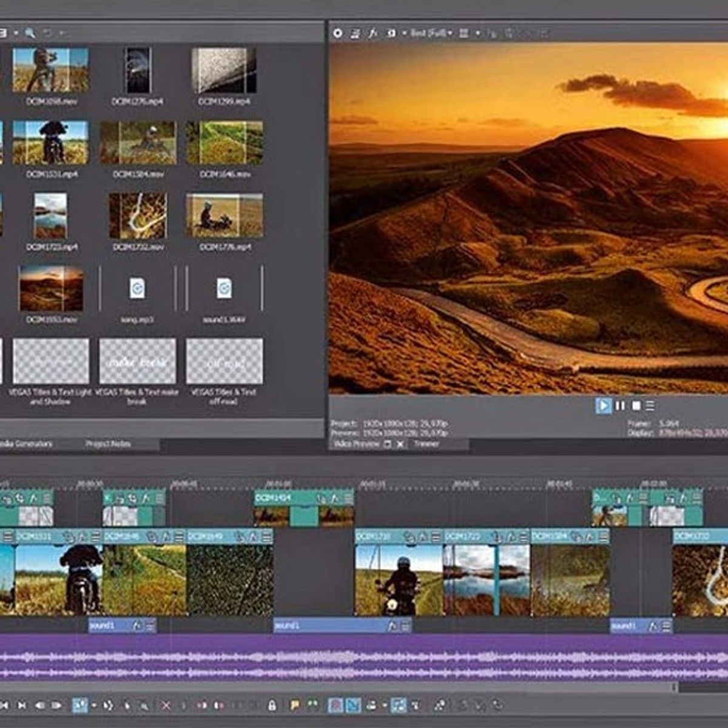Click Preview on External Monitor icon

click(356, 33)
